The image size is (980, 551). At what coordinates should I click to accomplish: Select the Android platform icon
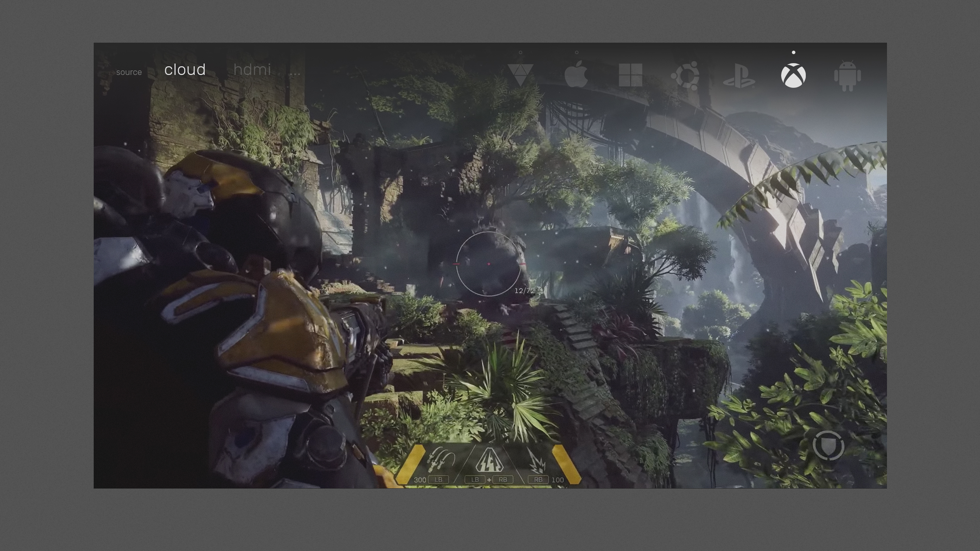(847, 76)
